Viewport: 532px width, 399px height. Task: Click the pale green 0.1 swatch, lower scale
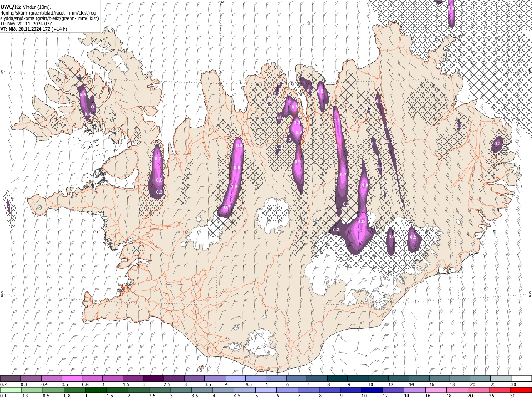[x=11, y=390]
